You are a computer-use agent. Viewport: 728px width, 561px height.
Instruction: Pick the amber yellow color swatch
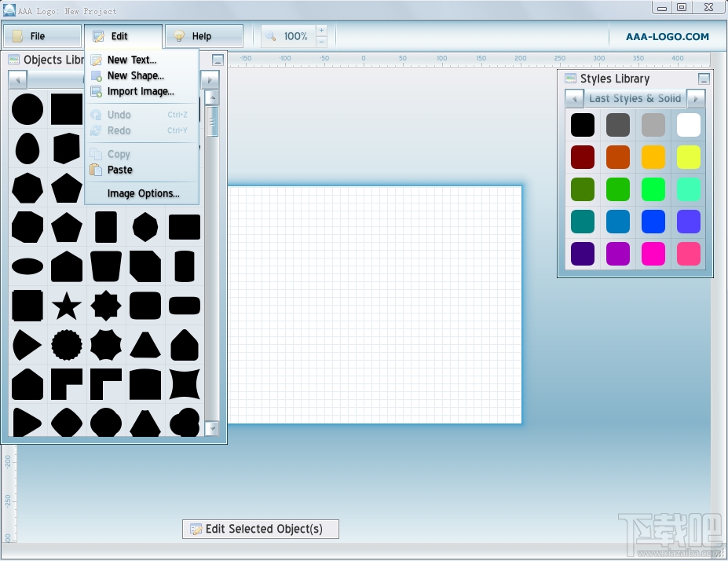653,157
